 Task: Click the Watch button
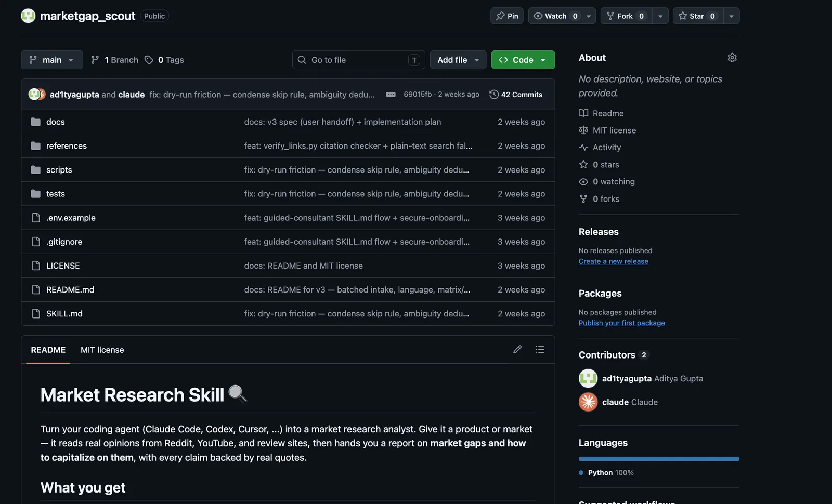pyautogui.click(x=555, y=16)
